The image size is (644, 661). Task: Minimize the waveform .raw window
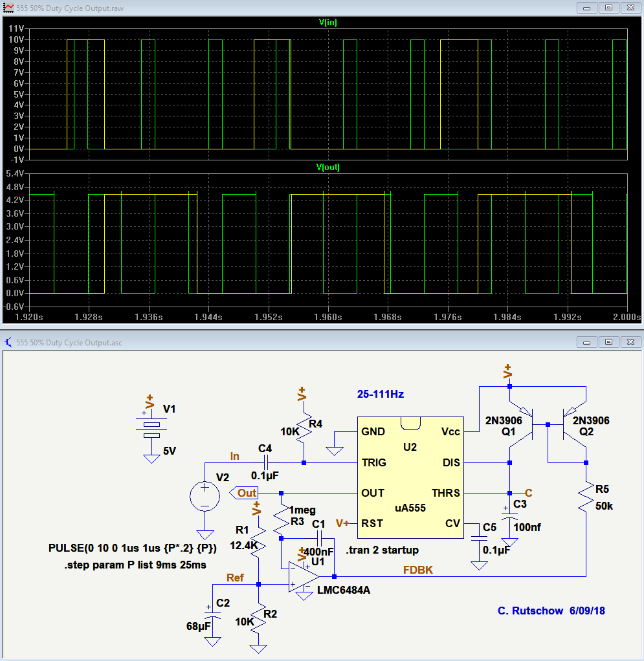(x=586, y=8)
